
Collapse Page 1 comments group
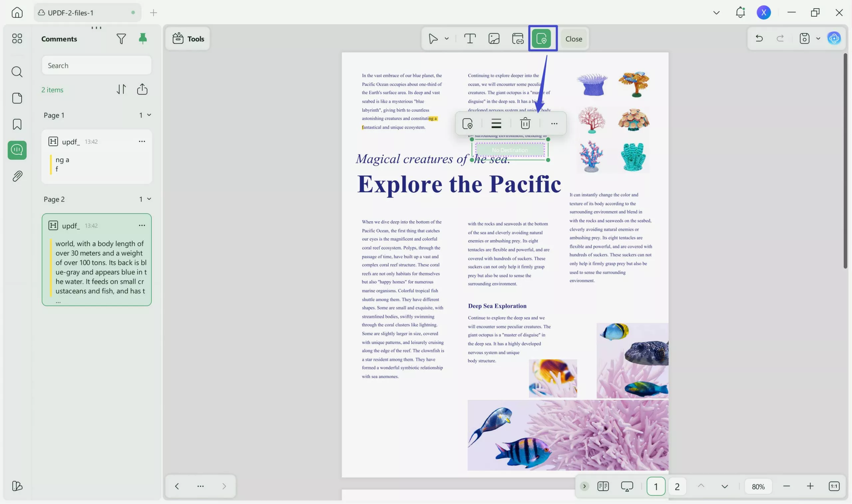tap(149, 115)
